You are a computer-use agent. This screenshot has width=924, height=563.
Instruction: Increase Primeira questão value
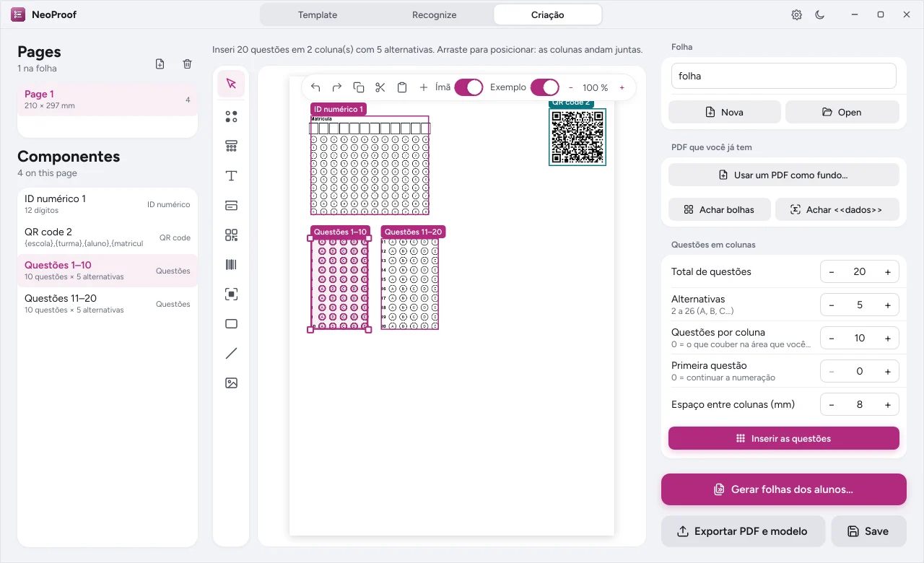(x=888, y=372)
